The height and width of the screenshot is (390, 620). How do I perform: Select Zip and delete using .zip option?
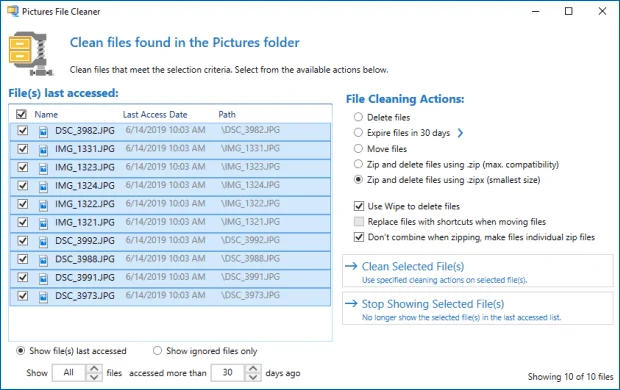(358, 164)
